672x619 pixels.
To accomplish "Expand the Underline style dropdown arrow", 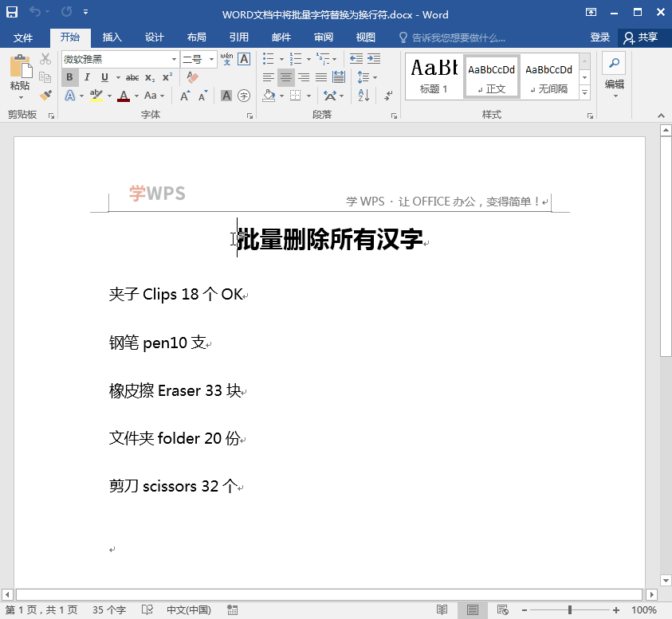I will click(118, 77).
